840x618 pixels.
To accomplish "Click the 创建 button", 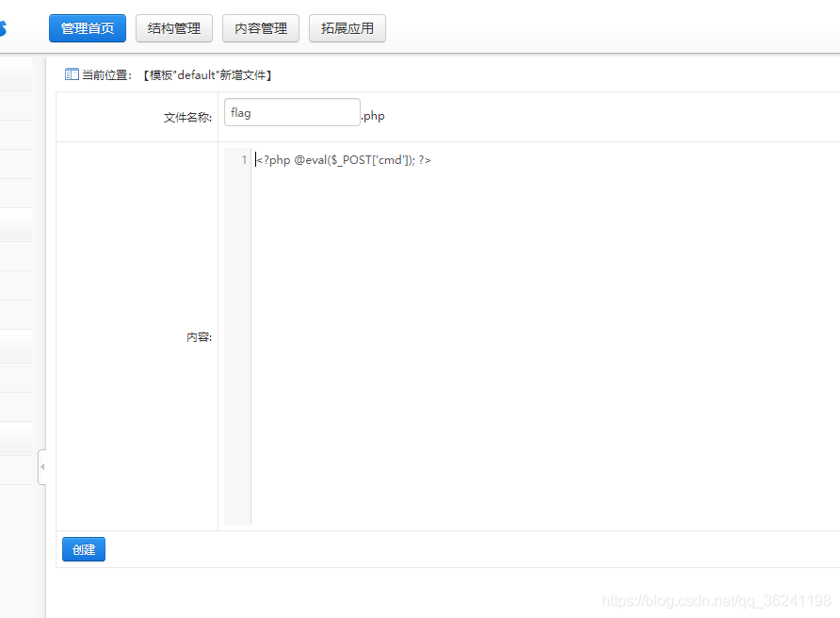I will tap(84, 549).
